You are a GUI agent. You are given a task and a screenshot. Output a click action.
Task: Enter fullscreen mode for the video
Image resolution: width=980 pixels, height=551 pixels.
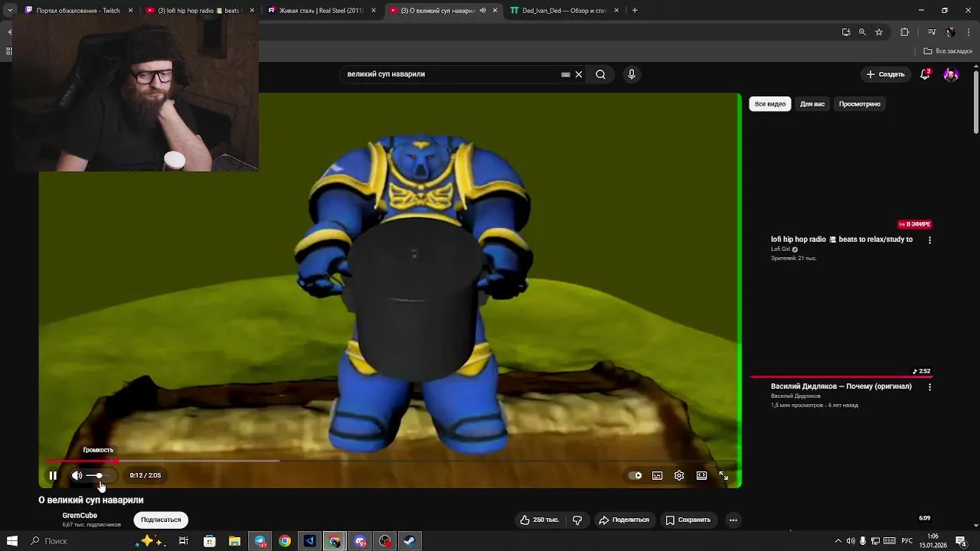pyautogui.click(x=724, y=475)
